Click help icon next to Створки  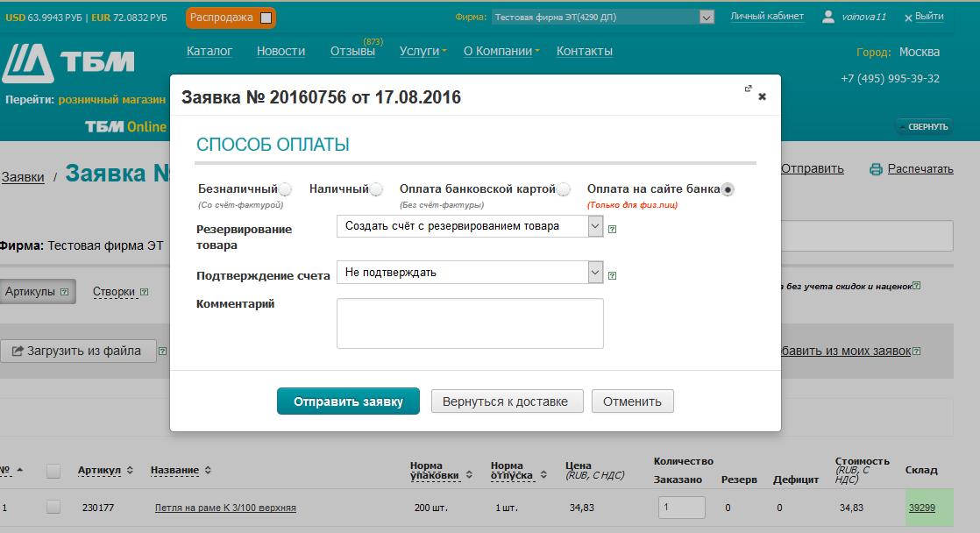(x=144, y=292)
